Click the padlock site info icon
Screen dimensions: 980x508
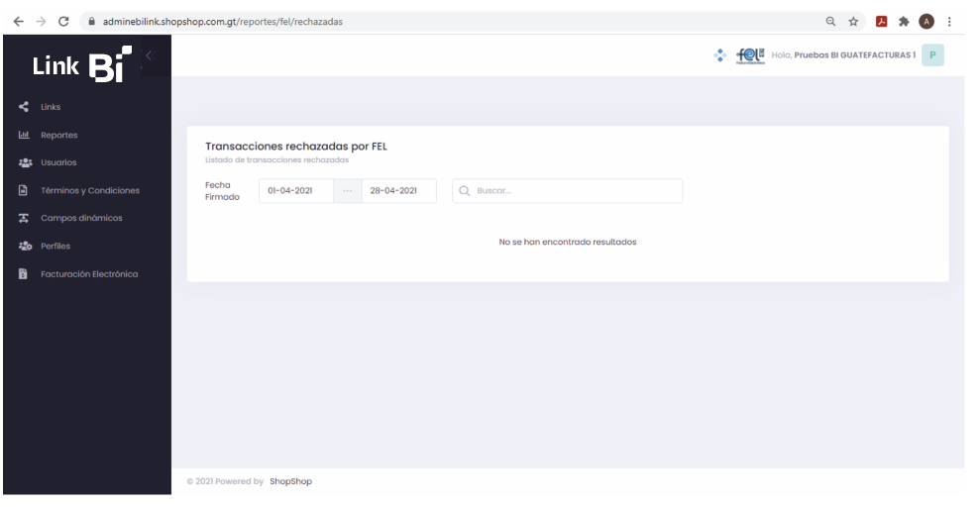point(92,21)
